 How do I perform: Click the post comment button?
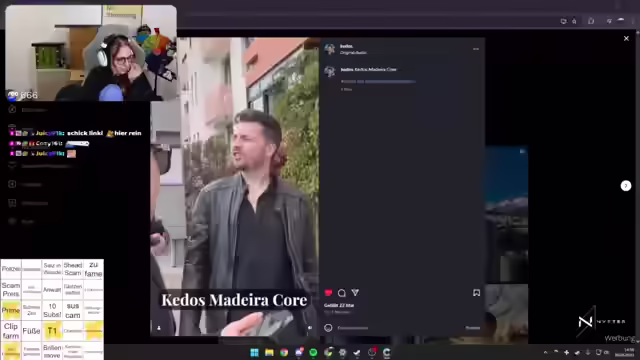(x=473, y=328)
